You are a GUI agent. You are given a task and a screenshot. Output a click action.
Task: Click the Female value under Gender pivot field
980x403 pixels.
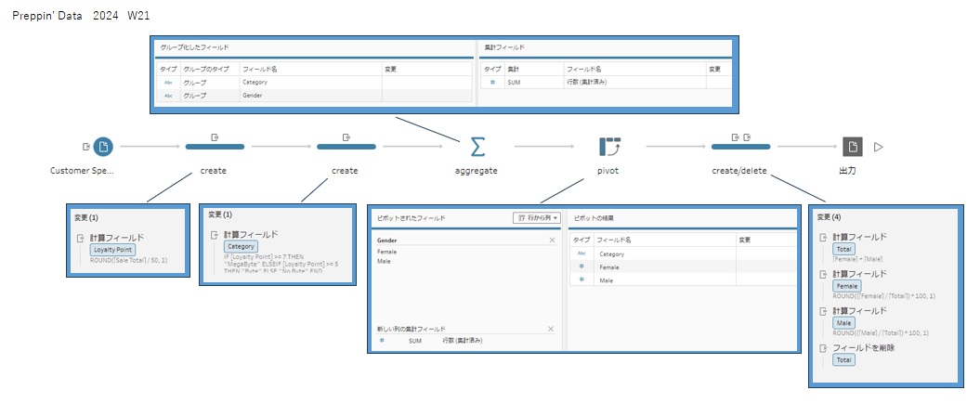(x=386, y=252)
